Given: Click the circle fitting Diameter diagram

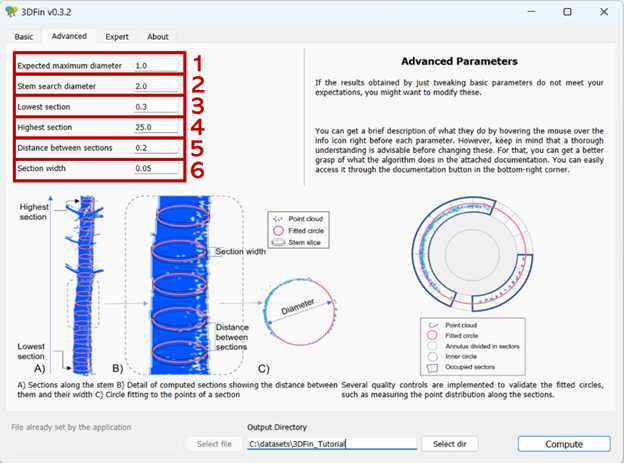Looking at the screenshot, I should point(299,312).
